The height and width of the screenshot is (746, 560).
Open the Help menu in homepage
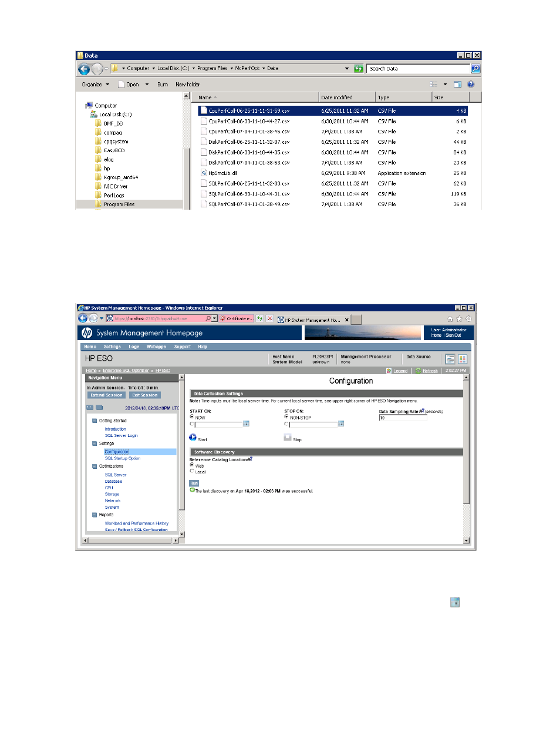pyautogui.click(x=203, y=347)
